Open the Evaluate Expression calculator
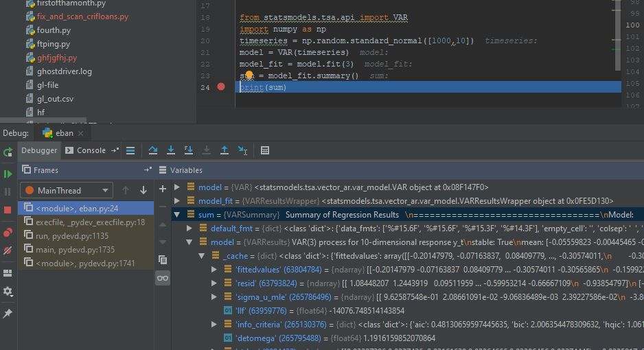Image resolution: width=644 pixels, height=350 pixels. pos(265,150)
